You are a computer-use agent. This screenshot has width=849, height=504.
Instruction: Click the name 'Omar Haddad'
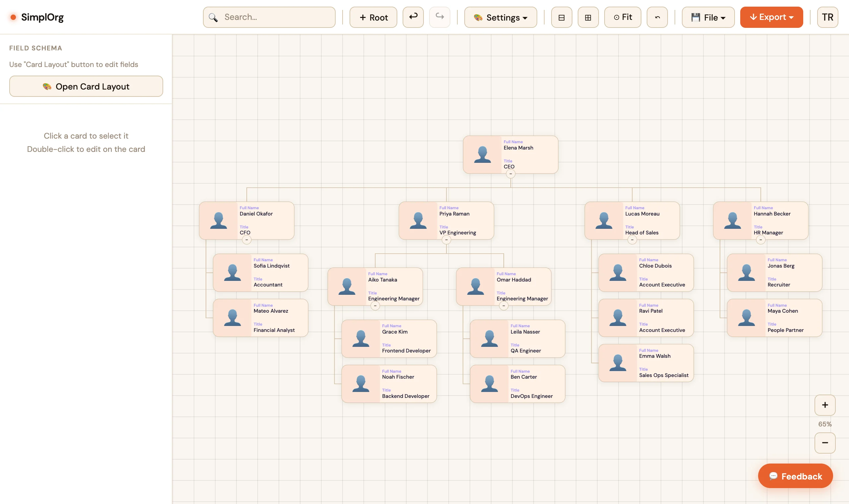513,280
